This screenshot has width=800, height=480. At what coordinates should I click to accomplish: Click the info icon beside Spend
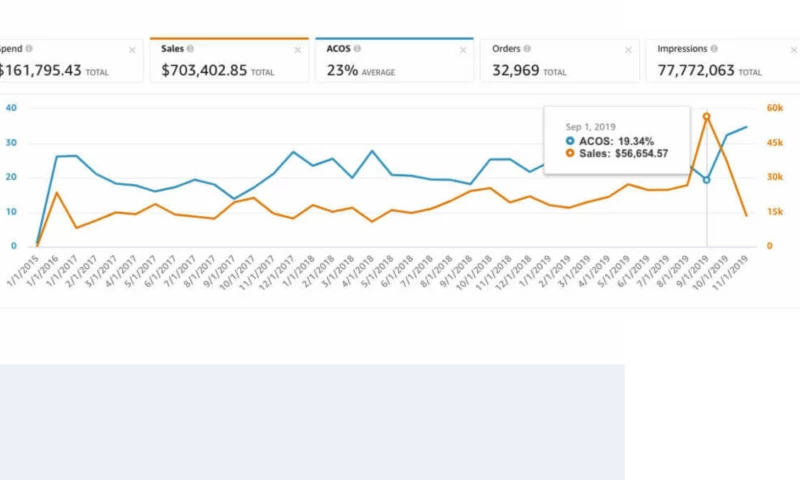pyautogui.click(x=29, y=48)
